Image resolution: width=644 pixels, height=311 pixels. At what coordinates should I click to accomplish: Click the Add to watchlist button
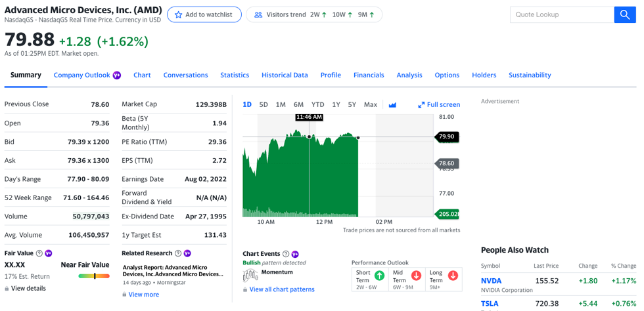204,15
